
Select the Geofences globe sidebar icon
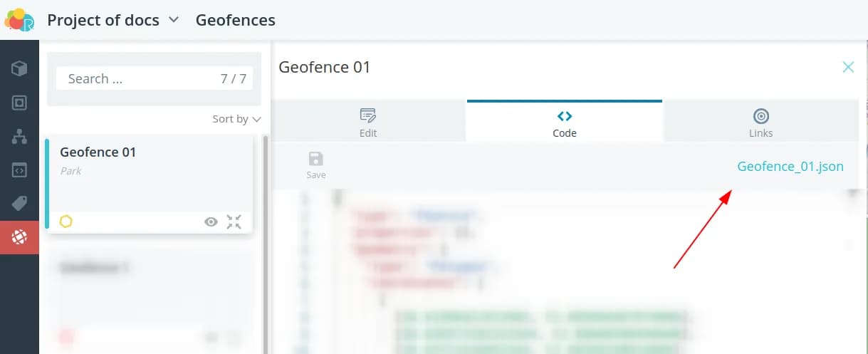tap(19, 238)
